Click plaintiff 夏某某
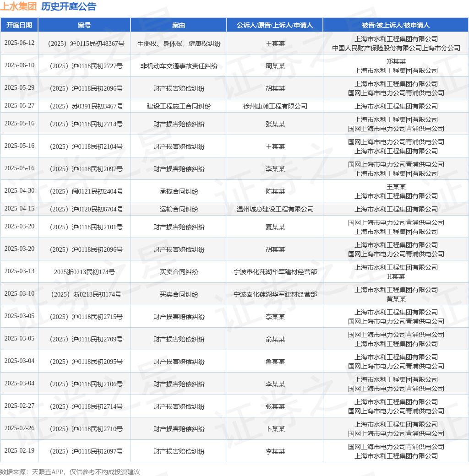 [275, 227]
